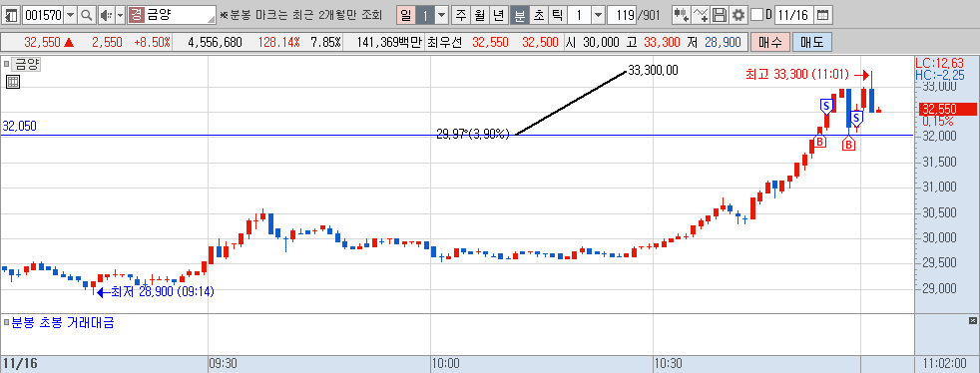The width and height of the screenshot is (980, 373).
Task: Expand the stock code 001570 dropdown
Action: (70, 15)
